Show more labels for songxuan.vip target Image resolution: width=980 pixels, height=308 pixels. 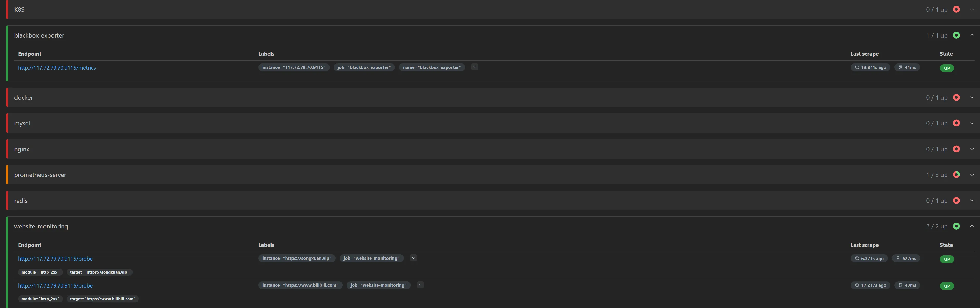pos(413,258)
